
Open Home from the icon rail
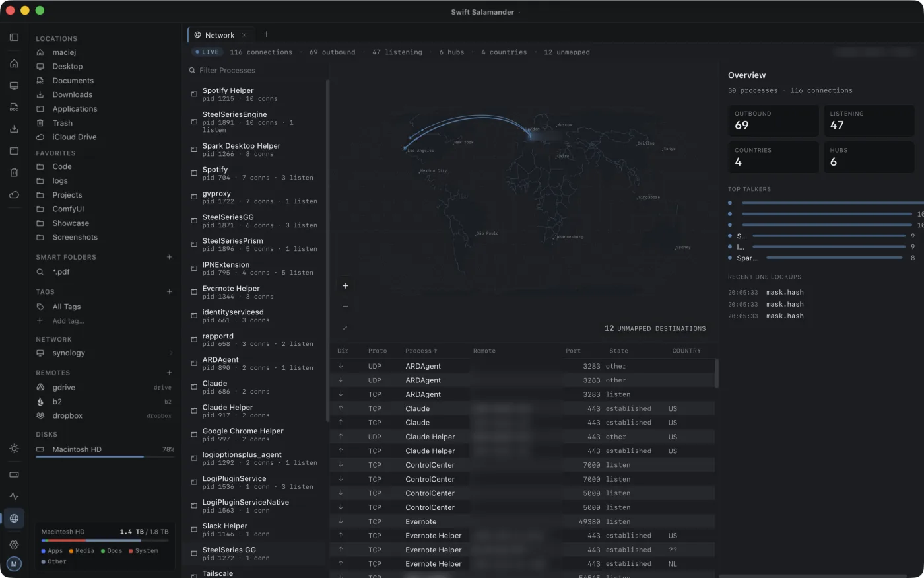click(x=14, y=63)
